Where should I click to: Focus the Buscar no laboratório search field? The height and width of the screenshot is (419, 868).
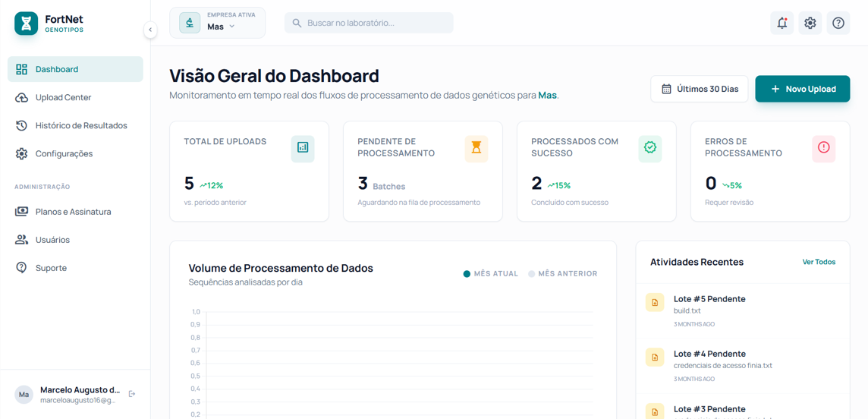click(x=369, y=23)
